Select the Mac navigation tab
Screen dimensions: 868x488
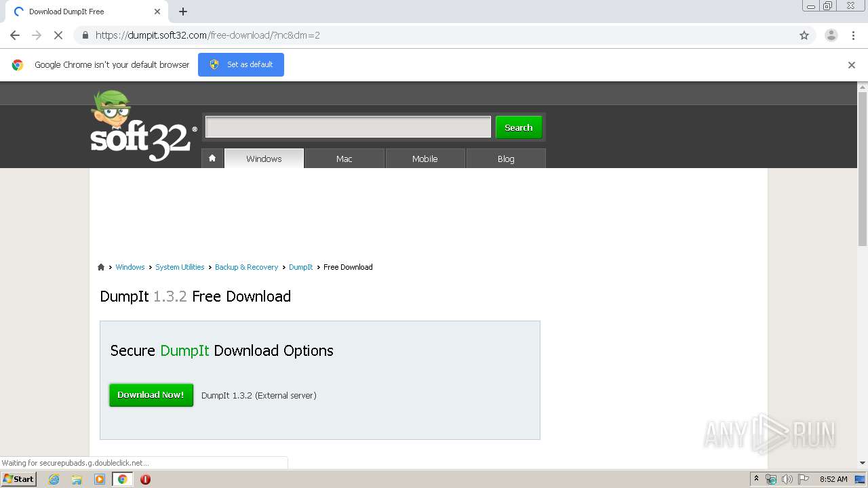(344, 159)
